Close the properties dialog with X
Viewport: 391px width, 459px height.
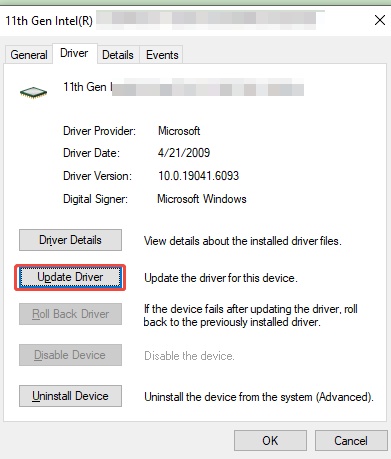point(380,20)
